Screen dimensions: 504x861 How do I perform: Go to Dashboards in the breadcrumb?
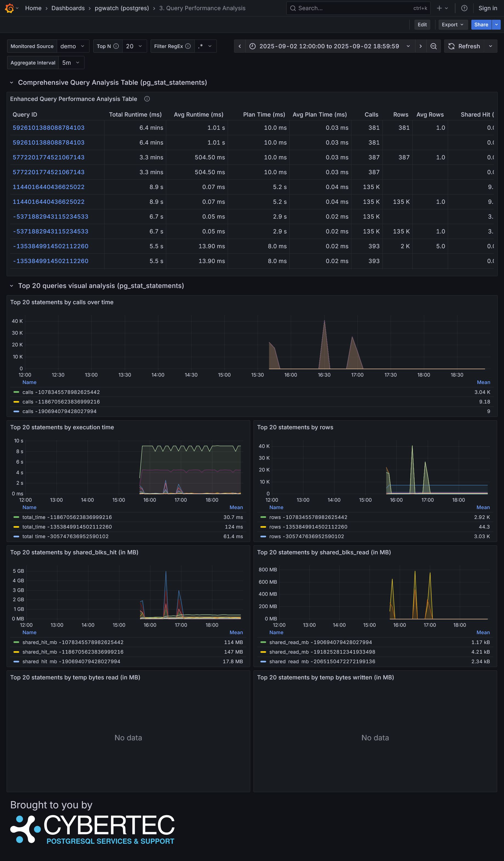pos(68,8)
